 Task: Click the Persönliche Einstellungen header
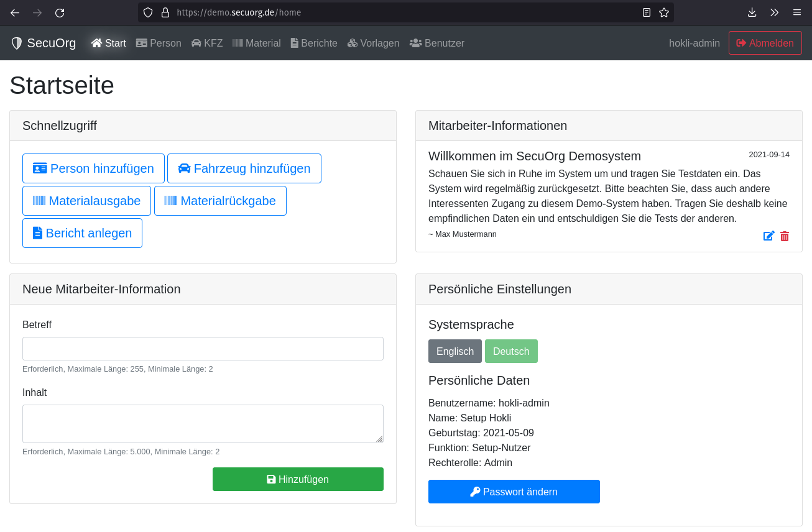click(x=609, y=289)
